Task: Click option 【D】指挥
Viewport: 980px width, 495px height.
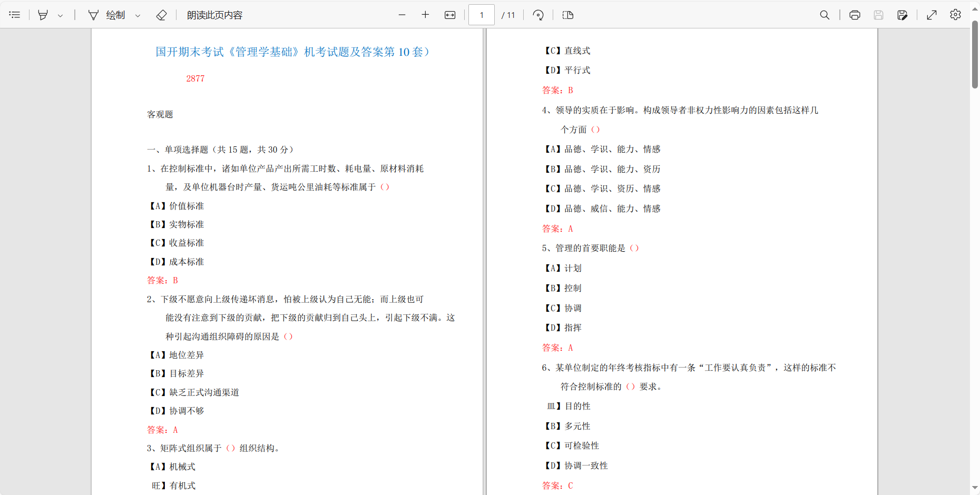Action: [562, 328]
